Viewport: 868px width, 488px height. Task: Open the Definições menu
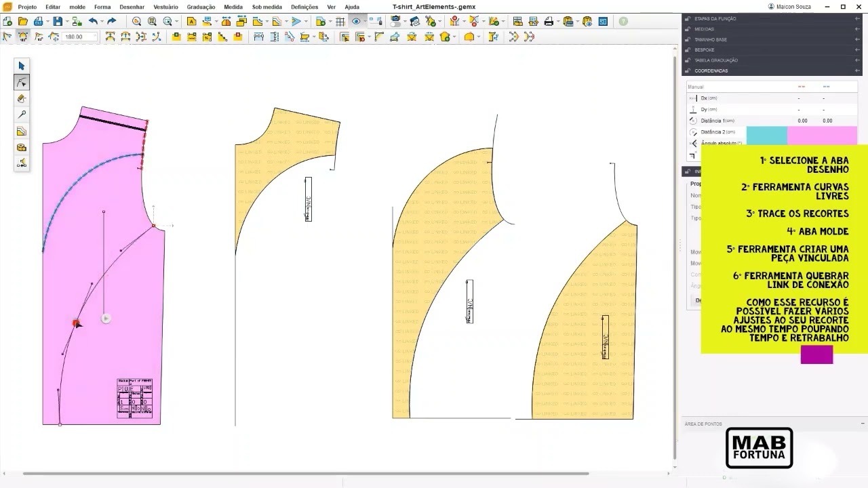coord(304,7)
